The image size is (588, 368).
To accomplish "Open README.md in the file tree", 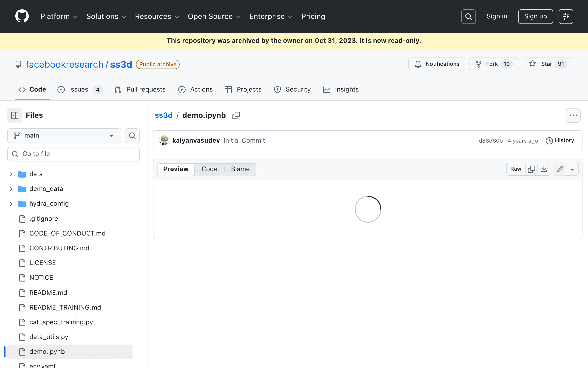I will (x=48, y=293).
